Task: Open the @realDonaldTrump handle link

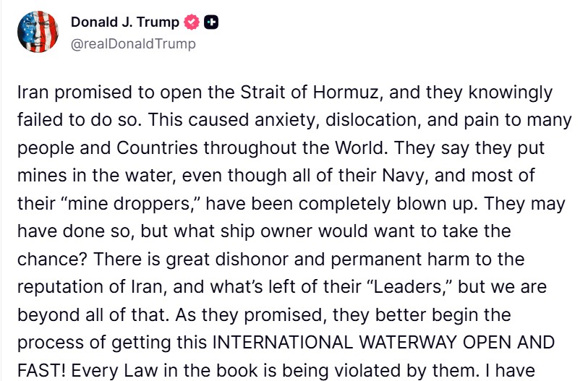Action: [x=132, y=44]
